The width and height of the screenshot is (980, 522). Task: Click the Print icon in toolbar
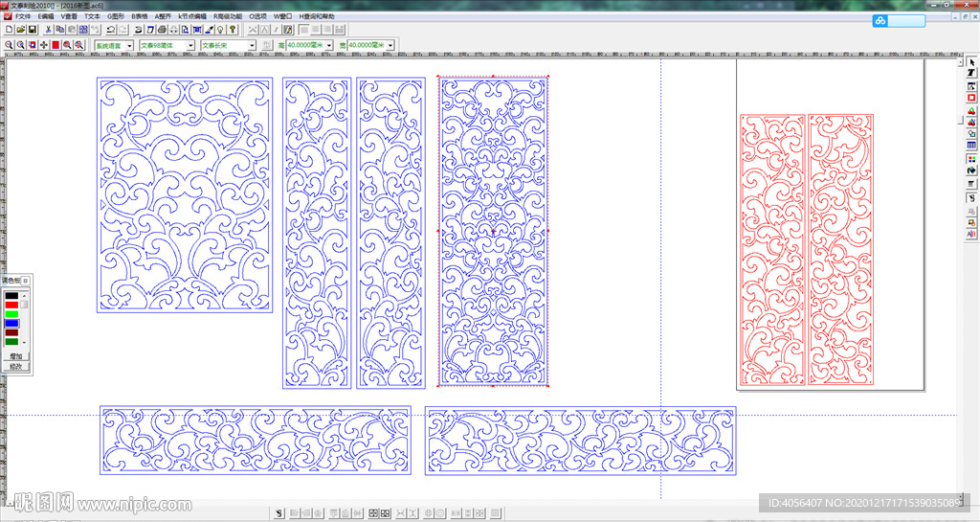coord(161,31)
